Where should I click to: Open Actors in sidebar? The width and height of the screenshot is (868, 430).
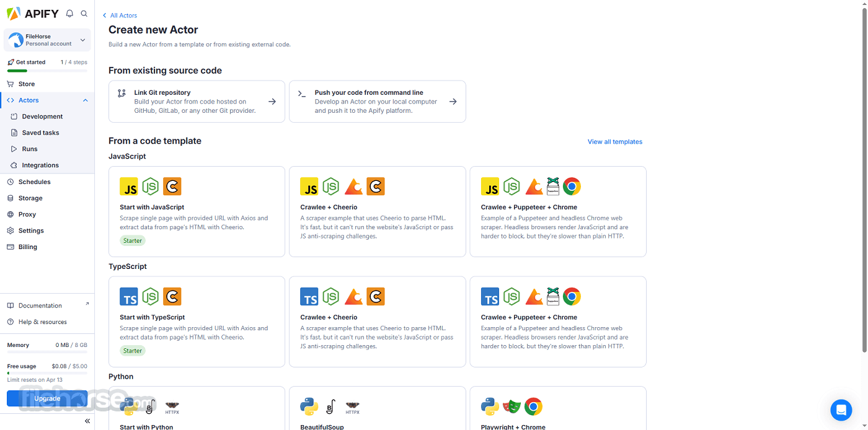point(29,100)
